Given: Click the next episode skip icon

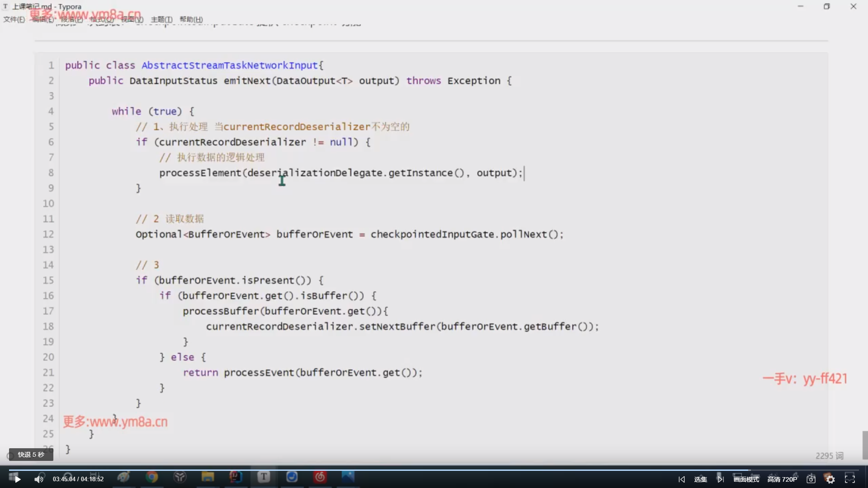Looking at the screenshot, I should point(721,479).
